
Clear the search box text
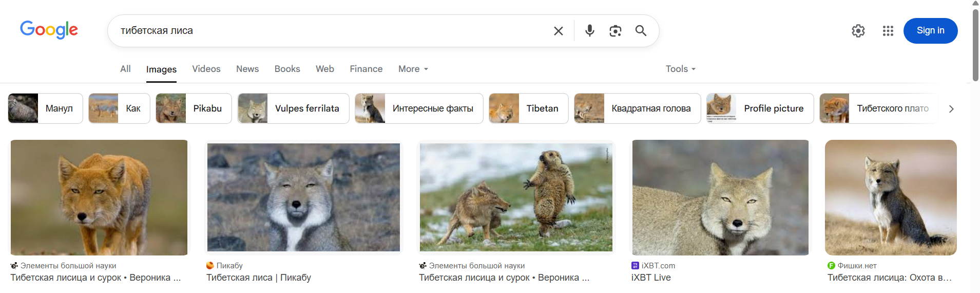558,31
